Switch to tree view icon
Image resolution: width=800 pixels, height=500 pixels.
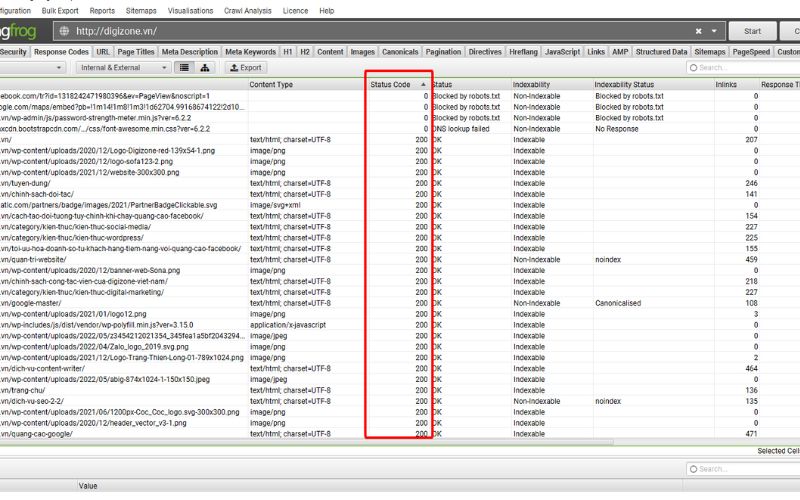(x=205, y=67)
